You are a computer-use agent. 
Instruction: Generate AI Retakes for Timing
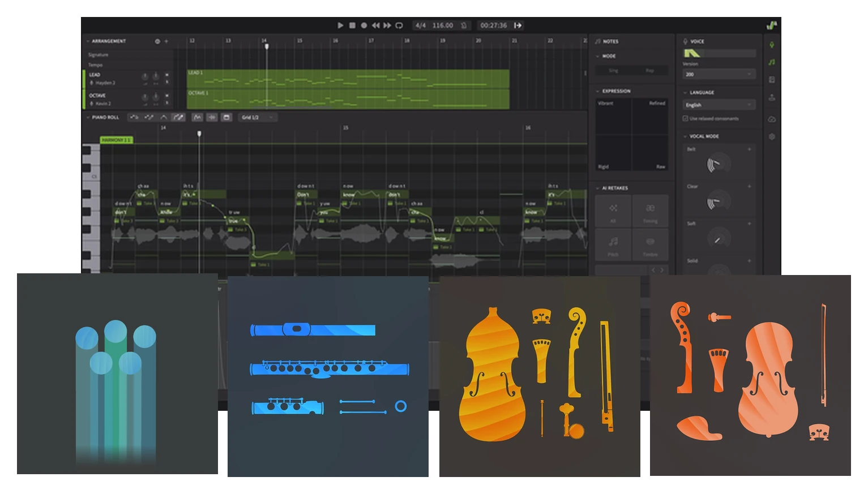point(650,211)
